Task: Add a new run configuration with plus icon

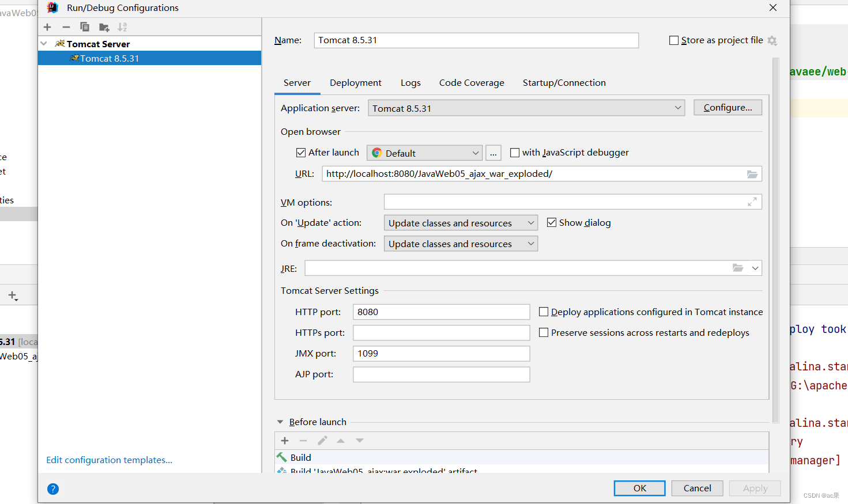Action: coord(47,27)
